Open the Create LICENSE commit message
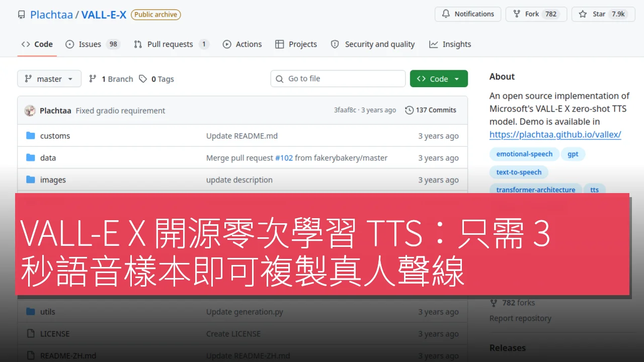644x362 pixels. coord(233,334)
